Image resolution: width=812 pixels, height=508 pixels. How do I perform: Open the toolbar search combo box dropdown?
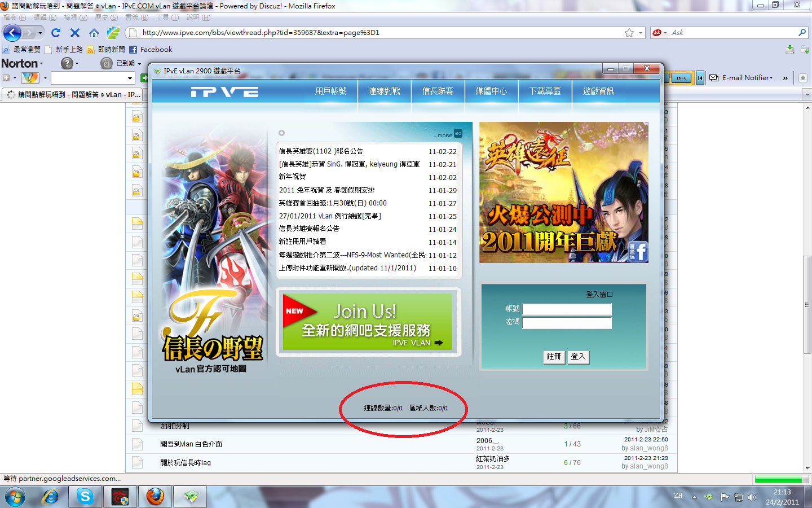point(130,78)
